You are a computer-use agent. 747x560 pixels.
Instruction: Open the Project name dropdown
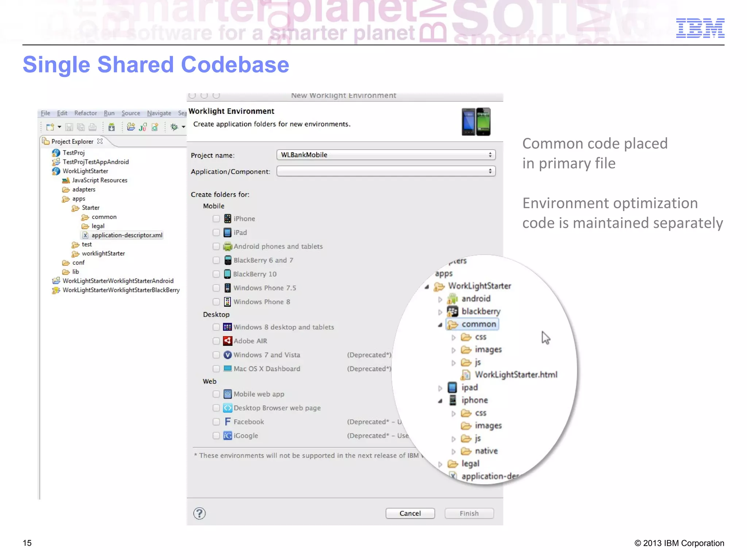coord(386,155)
